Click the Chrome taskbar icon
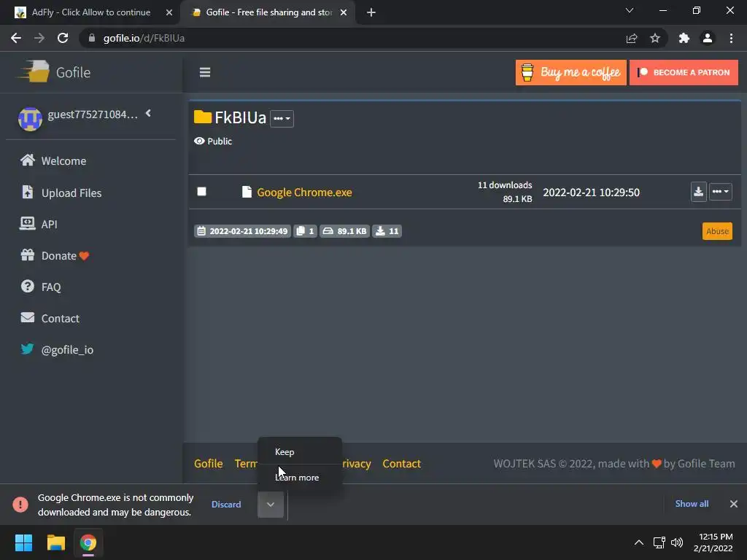Viewport: 747px width, 560px height. (x=88, y=542)
